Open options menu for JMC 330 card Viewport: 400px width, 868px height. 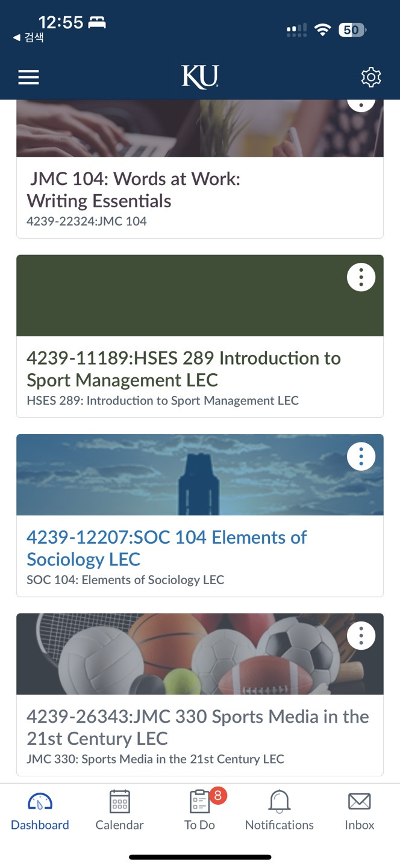pos(361,636)
